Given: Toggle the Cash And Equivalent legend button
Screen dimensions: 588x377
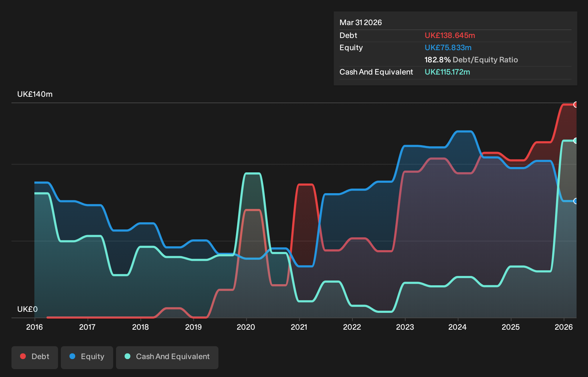Looking at the screenshot, I should (167, 357).
